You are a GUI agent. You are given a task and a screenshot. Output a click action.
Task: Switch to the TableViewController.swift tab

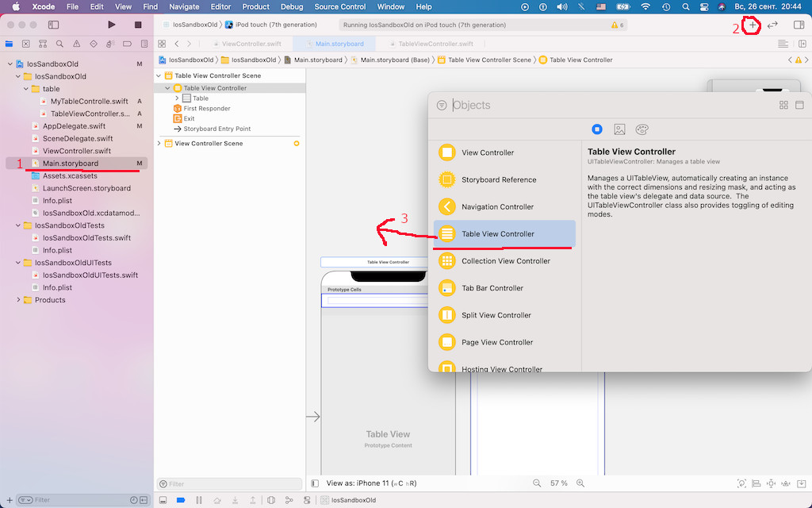[431, 44]
